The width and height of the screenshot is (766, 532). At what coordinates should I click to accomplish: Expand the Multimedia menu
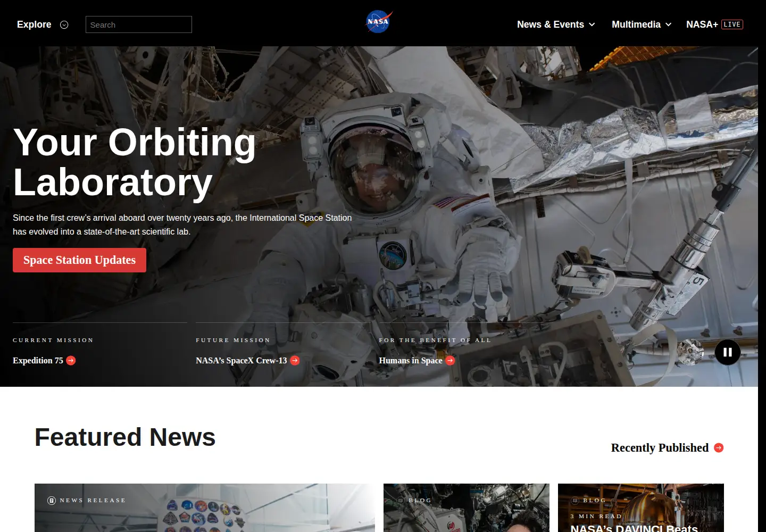point(642,24)
